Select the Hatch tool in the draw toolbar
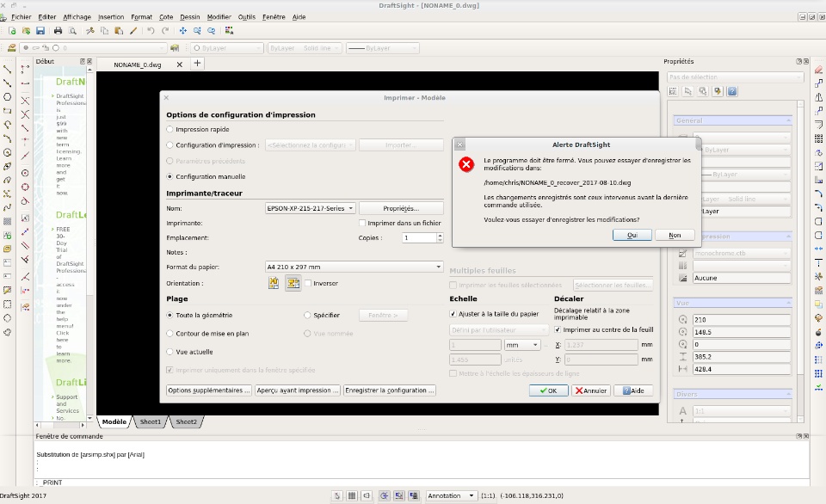This screenshot has width=826, height=504. coord(8,221)
